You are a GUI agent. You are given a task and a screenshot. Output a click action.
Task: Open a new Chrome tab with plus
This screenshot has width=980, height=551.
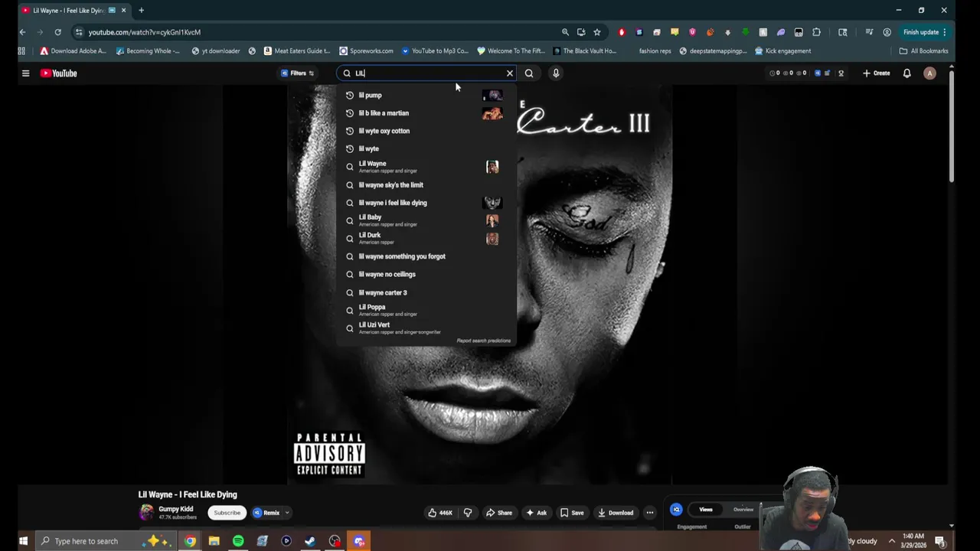point(141,10)
